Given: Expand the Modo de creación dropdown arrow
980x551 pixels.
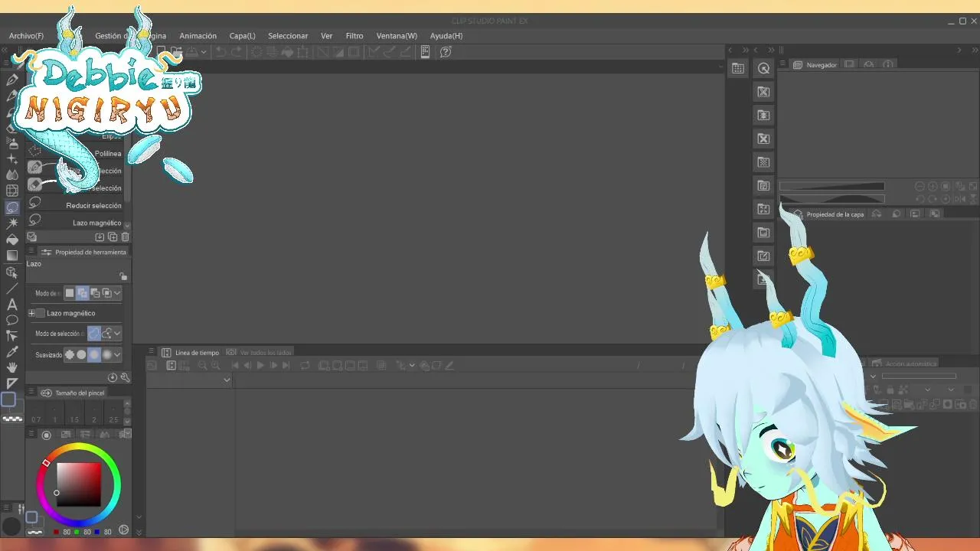Looking at the screenshot, I should point(117,293).
